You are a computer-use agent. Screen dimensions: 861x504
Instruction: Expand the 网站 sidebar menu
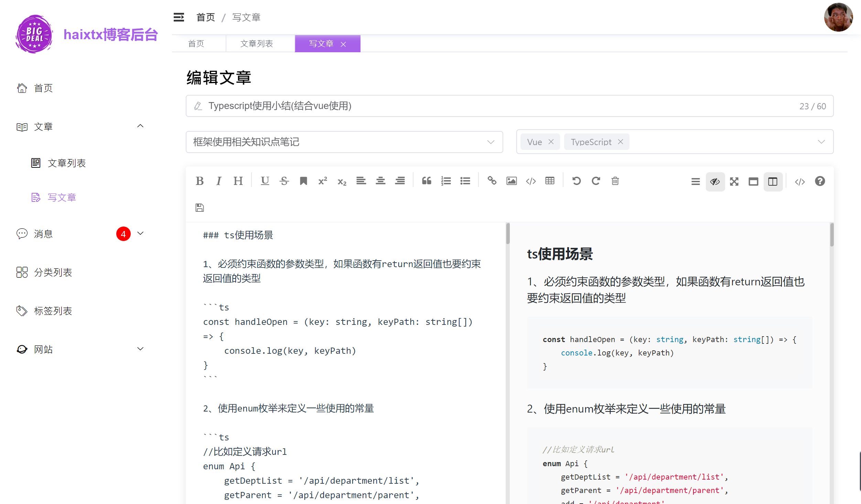140,349
